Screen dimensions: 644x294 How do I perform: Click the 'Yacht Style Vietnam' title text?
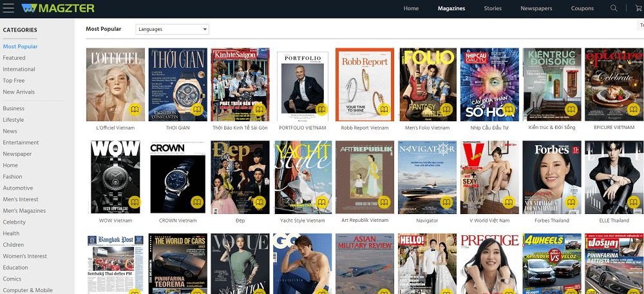click(303, 220)
